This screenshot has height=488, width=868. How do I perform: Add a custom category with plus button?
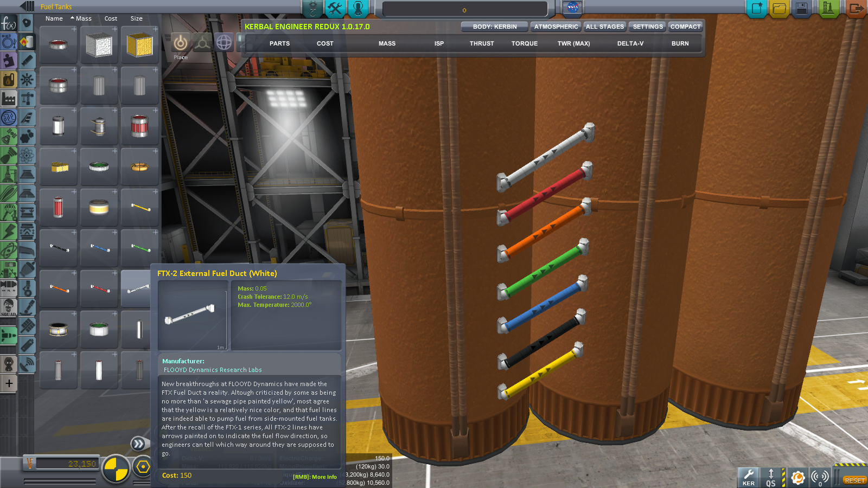(x=9, y=383)
